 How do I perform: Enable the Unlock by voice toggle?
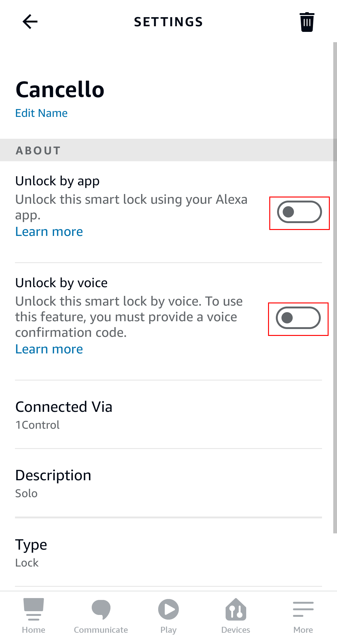298,318
